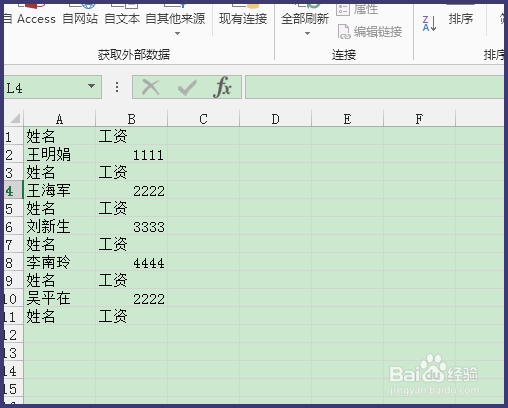This screenshot has height=408, width=508.
Task: Select row 4 header
Action: (x=13, y=190)
